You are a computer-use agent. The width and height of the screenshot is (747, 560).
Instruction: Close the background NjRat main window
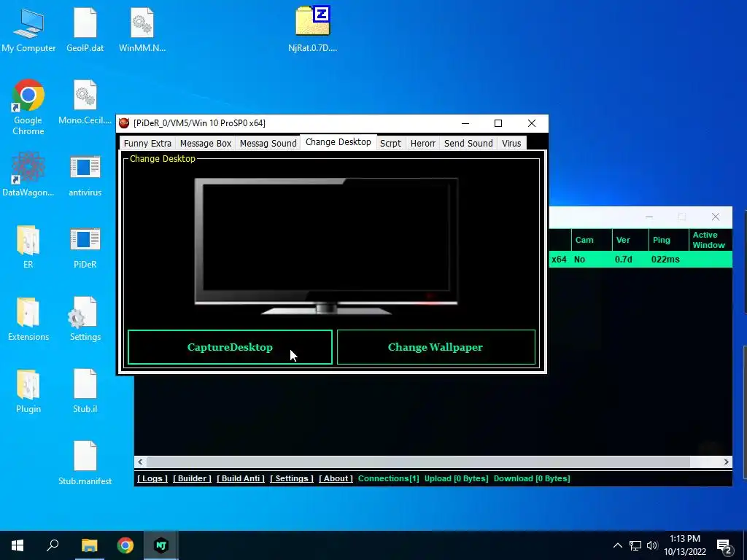coord(716,217)
